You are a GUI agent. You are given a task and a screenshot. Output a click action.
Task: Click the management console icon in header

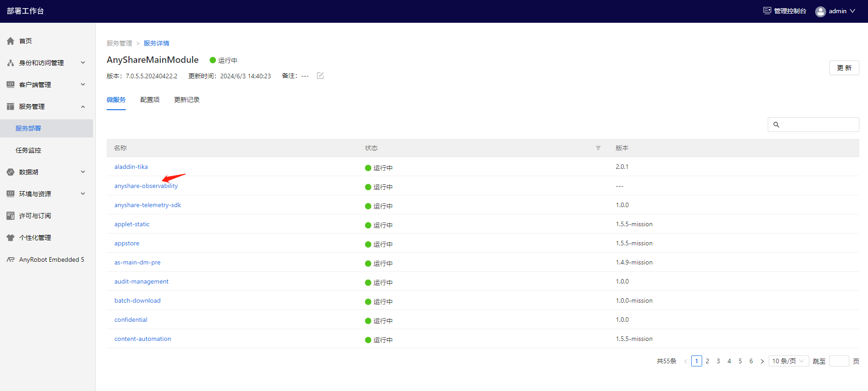767,10
